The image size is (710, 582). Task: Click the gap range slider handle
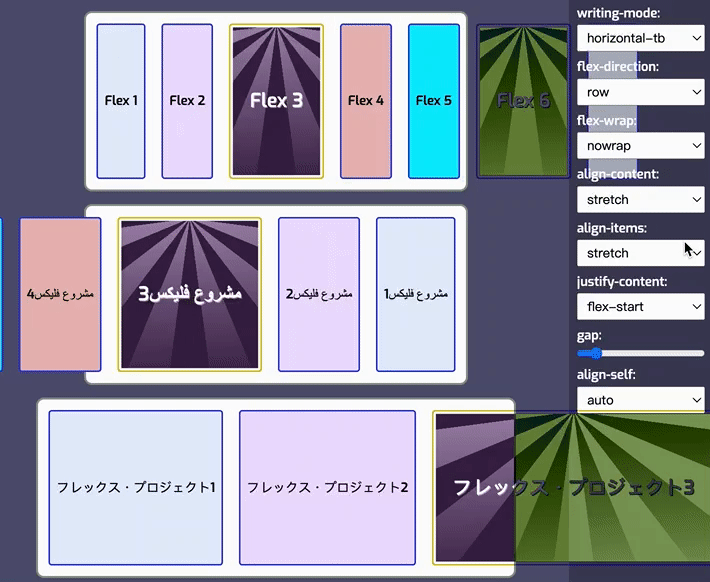coord(596,353)
